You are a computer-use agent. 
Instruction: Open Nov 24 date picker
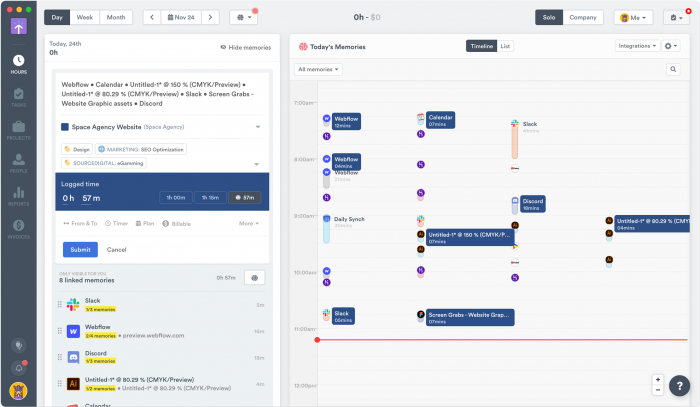181,17
